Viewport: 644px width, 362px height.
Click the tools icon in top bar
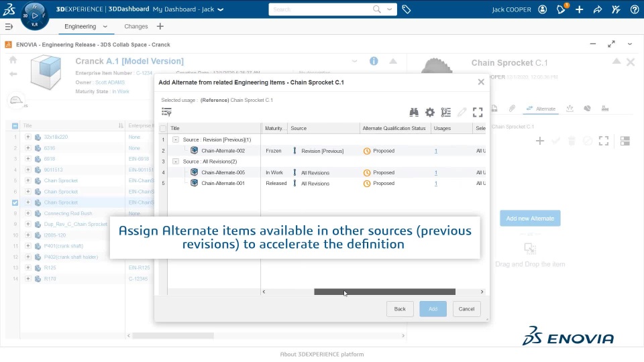616,9
